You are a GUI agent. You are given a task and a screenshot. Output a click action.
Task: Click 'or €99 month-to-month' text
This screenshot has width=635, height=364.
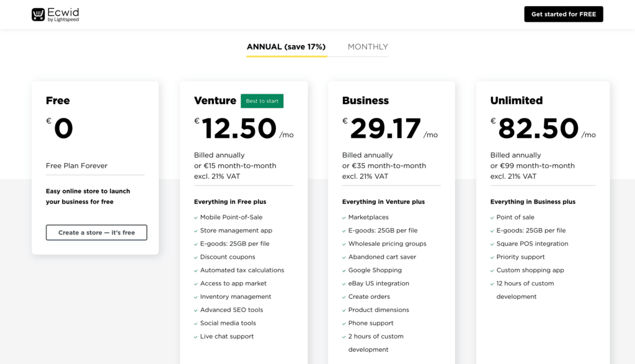533,166
